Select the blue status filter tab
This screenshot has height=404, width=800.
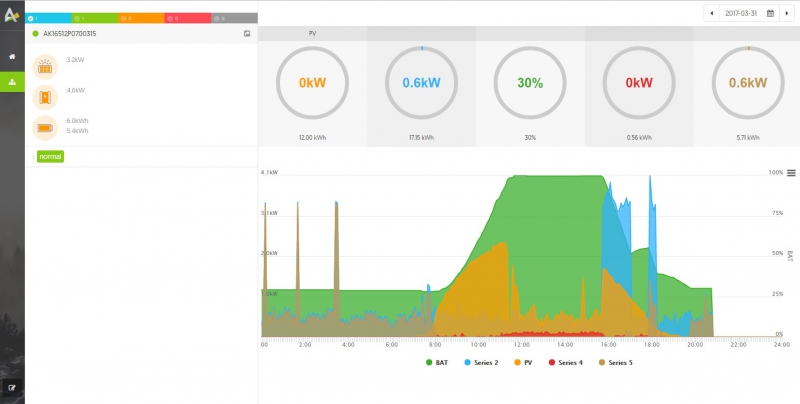point(48,18)
